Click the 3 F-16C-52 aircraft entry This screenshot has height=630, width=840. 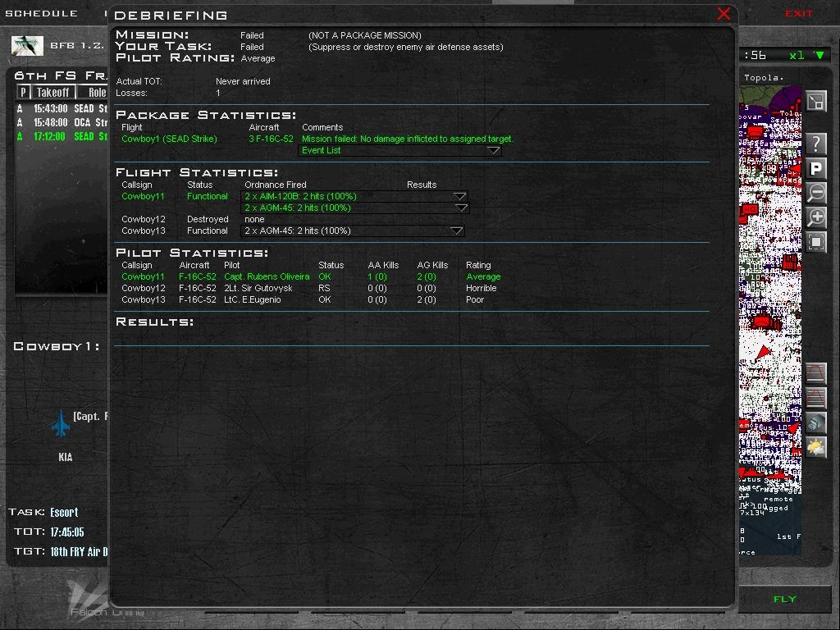tap(271, 139)
